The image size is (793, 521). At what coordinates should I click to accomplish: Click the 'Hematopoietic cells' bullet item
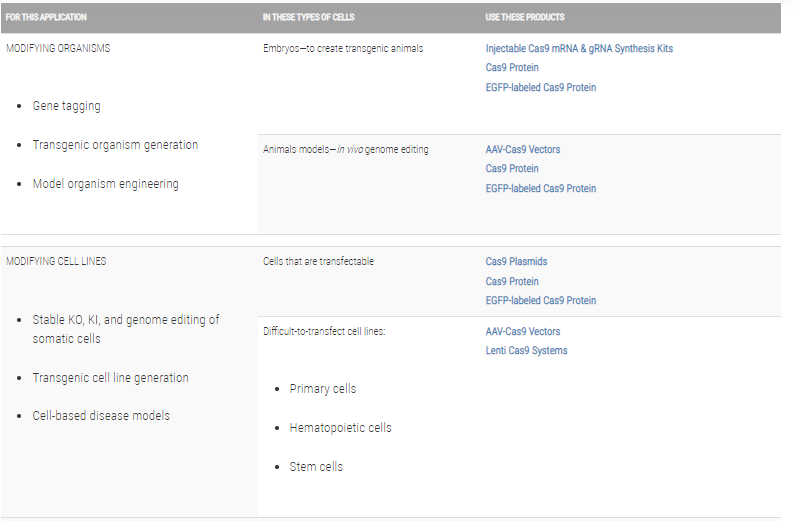pos(340,428)
